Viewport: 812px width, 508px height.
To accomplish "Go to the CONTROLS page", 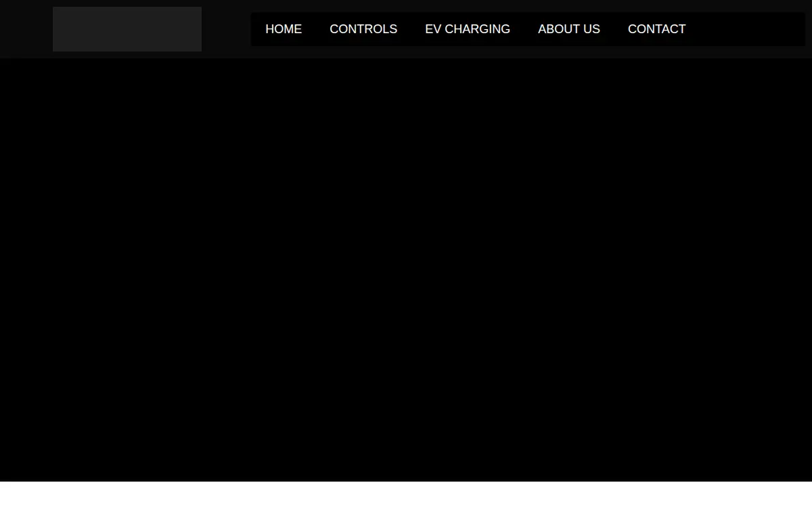I will click(363, 29).
